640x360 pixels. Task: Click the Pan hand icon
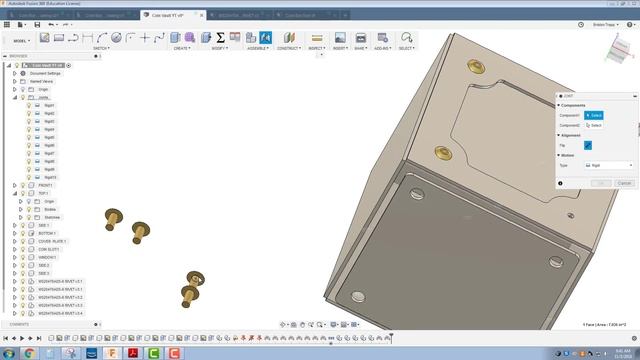tap(302, 324)
